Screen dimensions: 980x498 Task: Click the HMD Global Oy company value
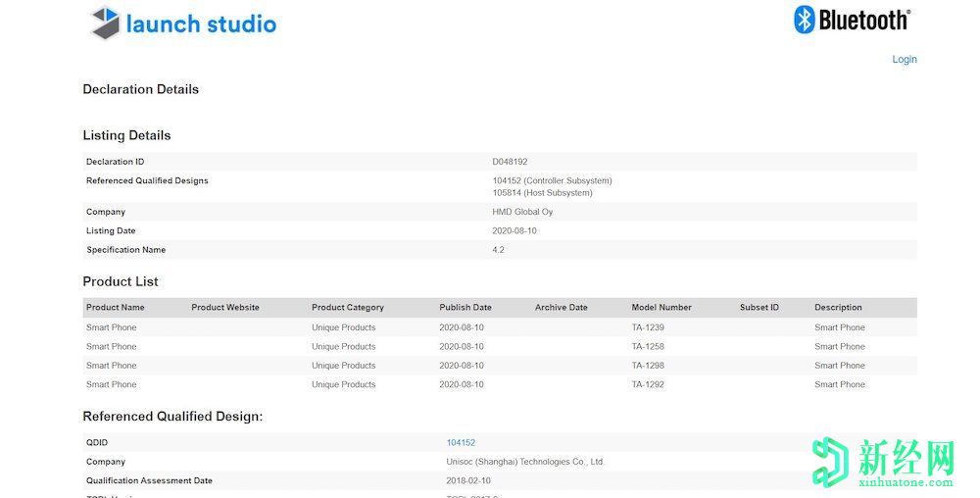[x=522, y=212]
